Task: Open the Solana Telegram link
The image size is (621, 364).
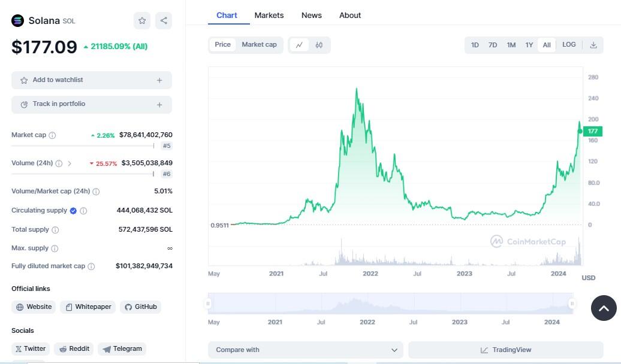Action: pos(122,349)
